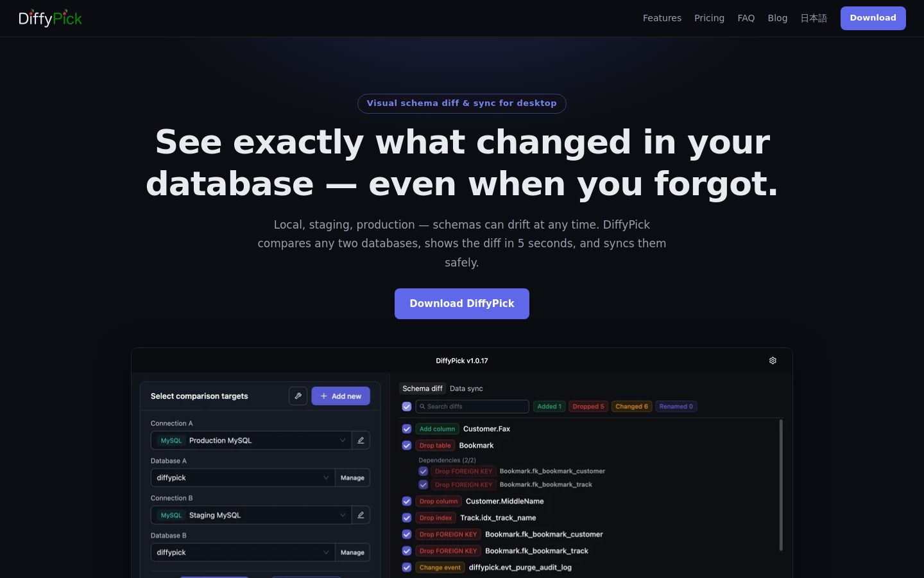Click the 'Drop table' tag on Bookmark
Screen dimensions: 924x578
click(x=435, y=446)
